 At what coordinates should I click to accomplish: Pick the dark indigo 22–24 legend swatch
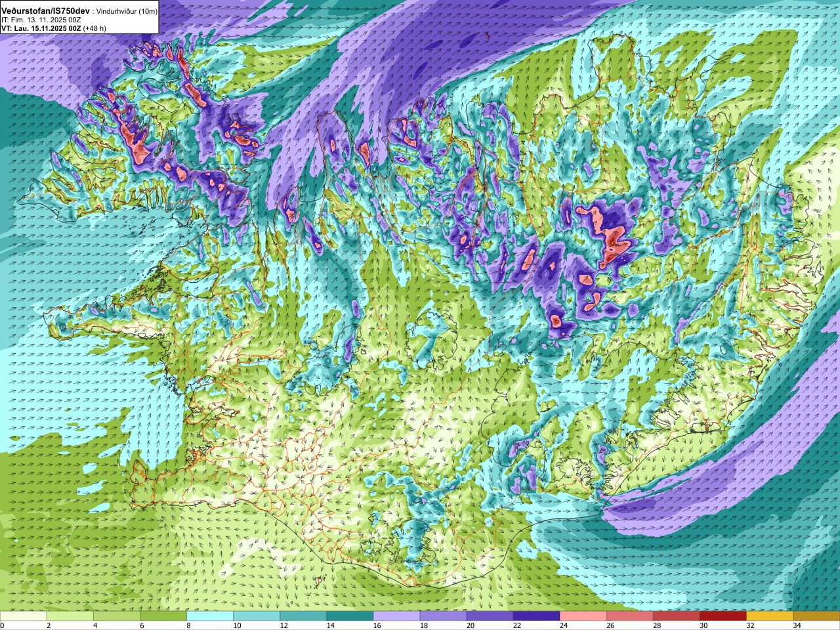click(536, 616)
